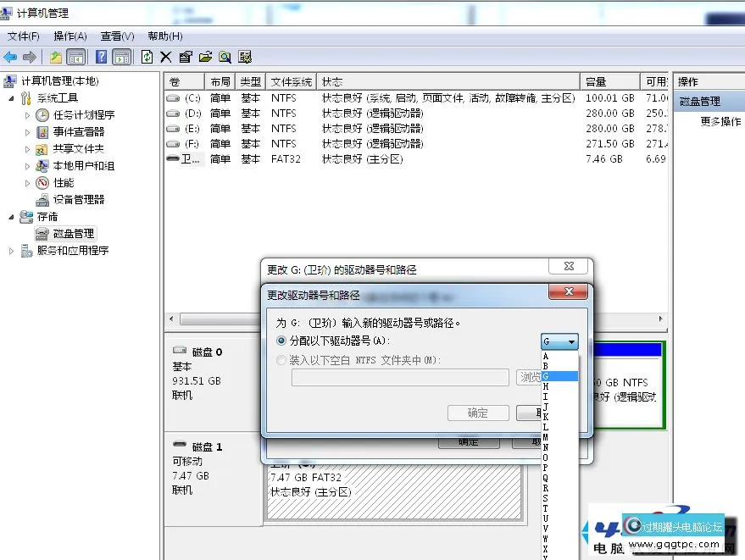Expand the 服务和应用程序 tree node
Viewport: 745px width, 560px height.
pos(14,250)
